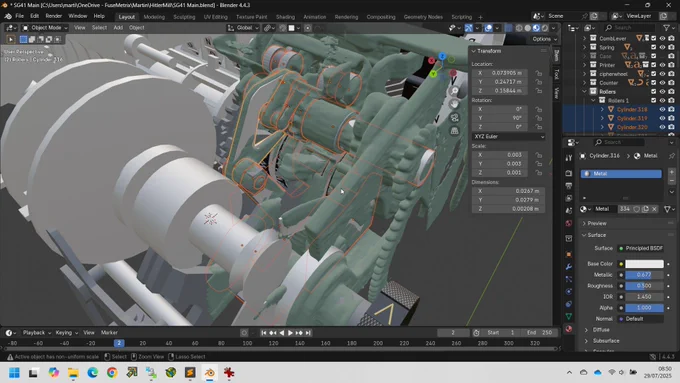Open the Object Data green triangle tab
This screenshot has width=680, height=383.
569,316
